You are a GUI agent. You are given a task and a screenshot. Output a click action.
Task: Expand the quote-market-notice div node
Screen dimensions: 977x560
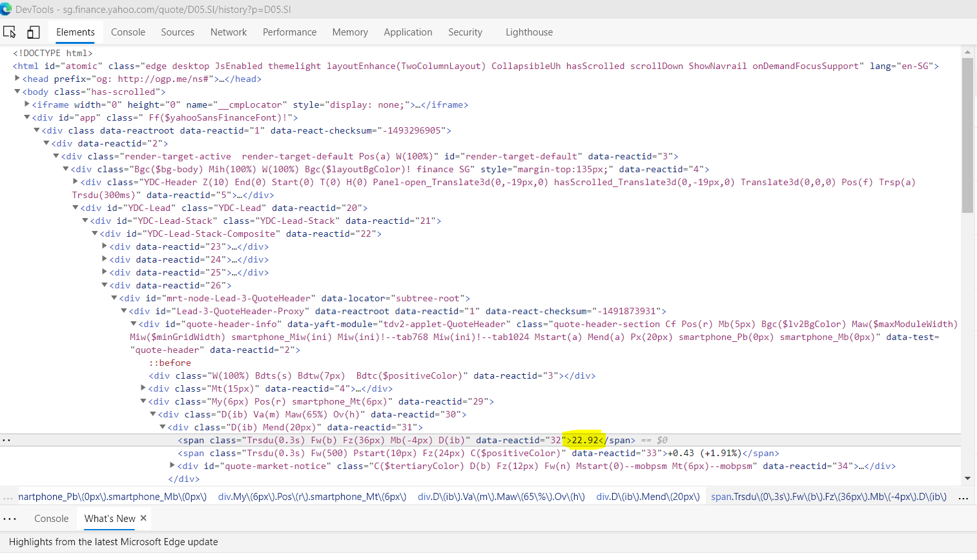point(172,466)
